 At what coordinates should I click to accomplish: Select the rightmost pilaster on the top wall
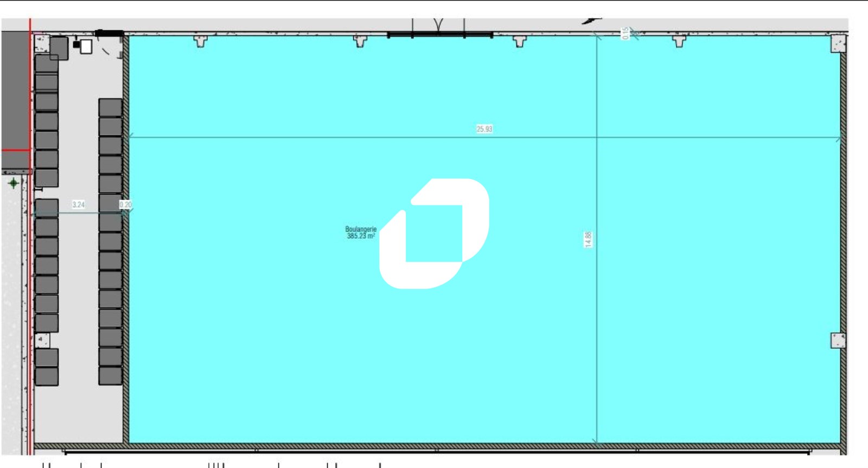[679, 41]
